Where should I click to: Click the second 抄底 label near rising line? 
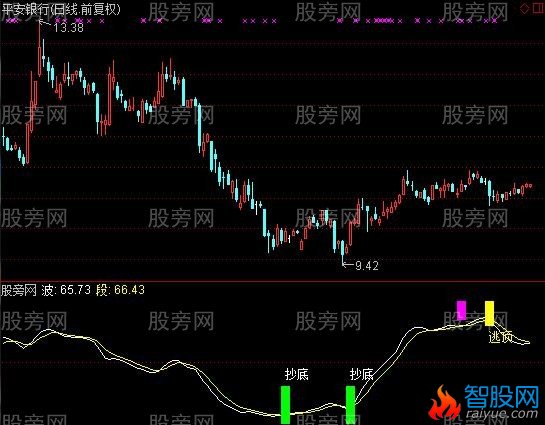361,374
